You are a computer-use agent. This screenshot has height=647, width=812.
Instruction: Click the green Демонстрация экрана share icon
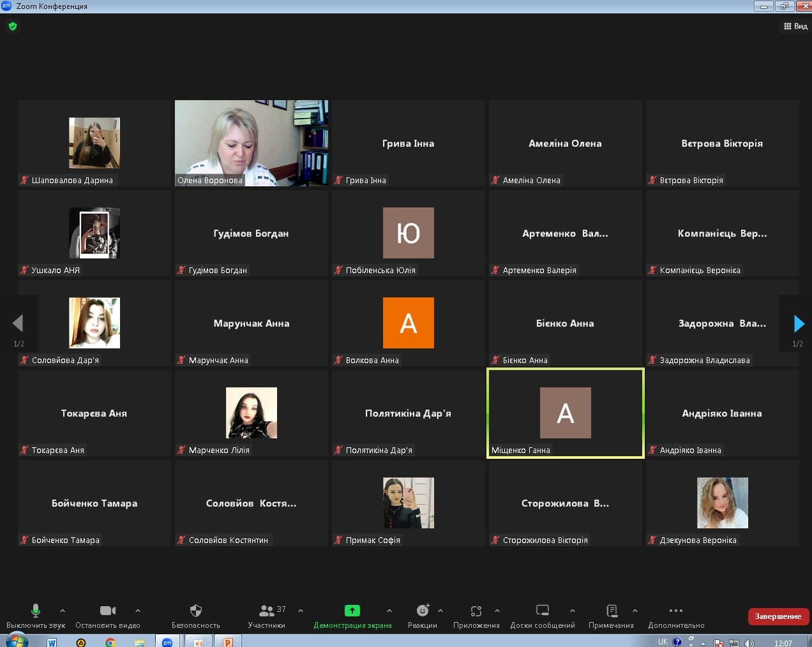(x=352, y=611)
